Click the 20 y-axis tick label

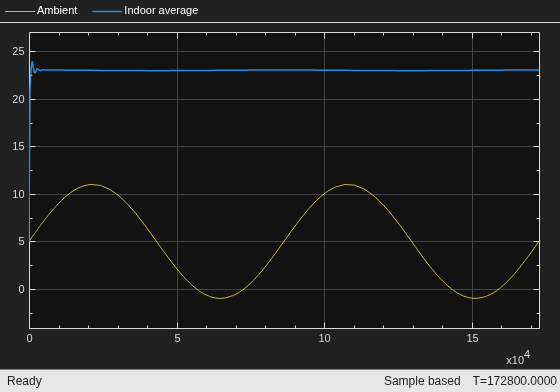pos(18,99)
